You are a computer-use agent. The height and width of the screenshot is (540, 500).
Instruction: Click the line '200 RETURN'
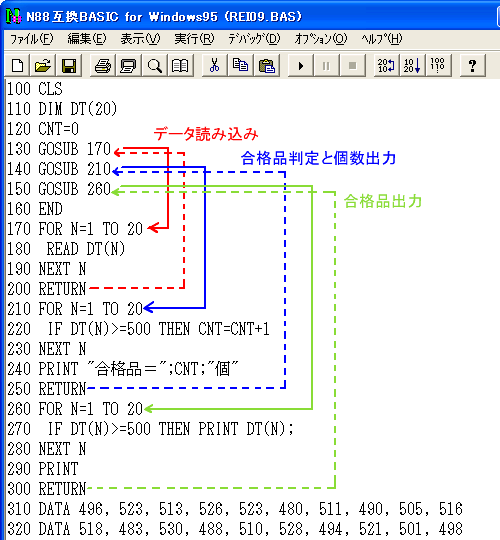[x=46, y=289]
